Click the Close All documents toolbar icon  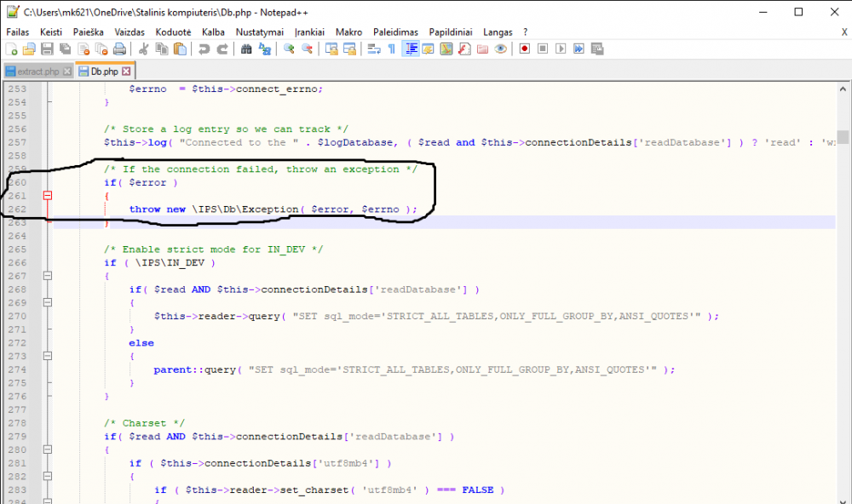point(101,49)
